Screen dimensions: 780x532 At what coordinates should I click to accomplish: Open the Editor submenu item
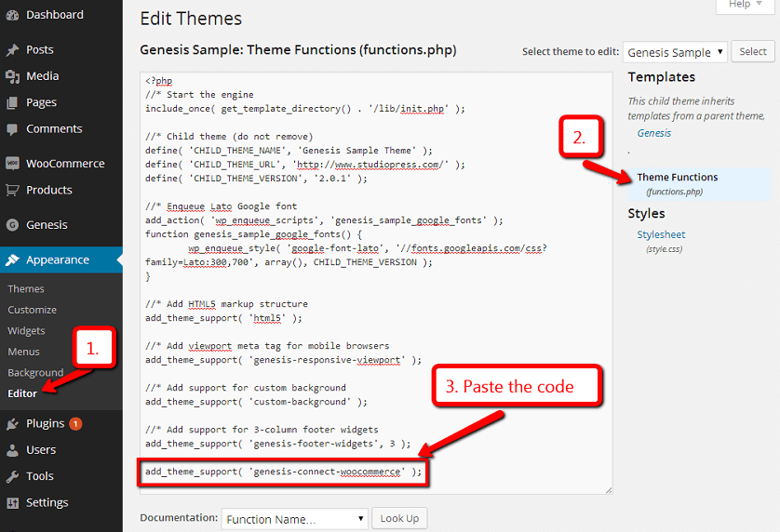(22, 393)
